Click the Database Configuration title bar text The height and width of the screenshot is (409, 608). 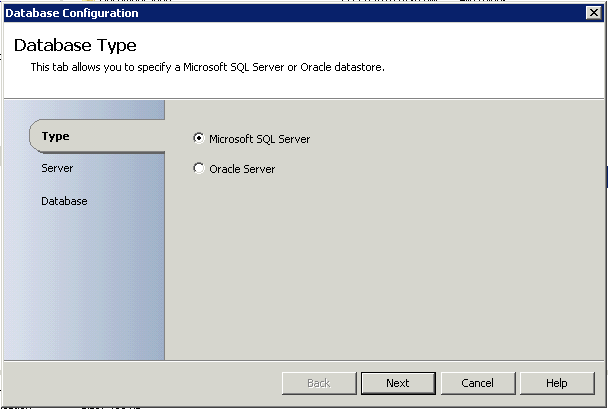pyautogui.click(x=72, y=13)
